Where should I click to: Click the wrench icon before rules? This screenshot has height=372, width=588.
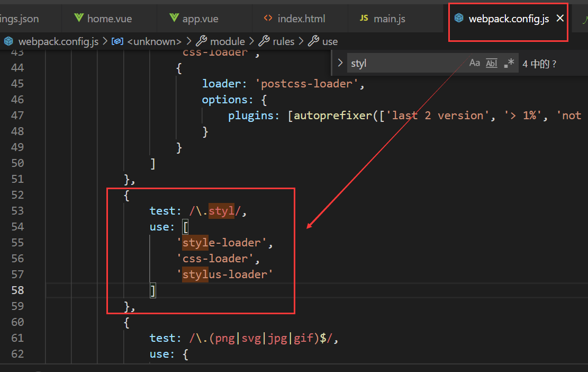point(264,41)
